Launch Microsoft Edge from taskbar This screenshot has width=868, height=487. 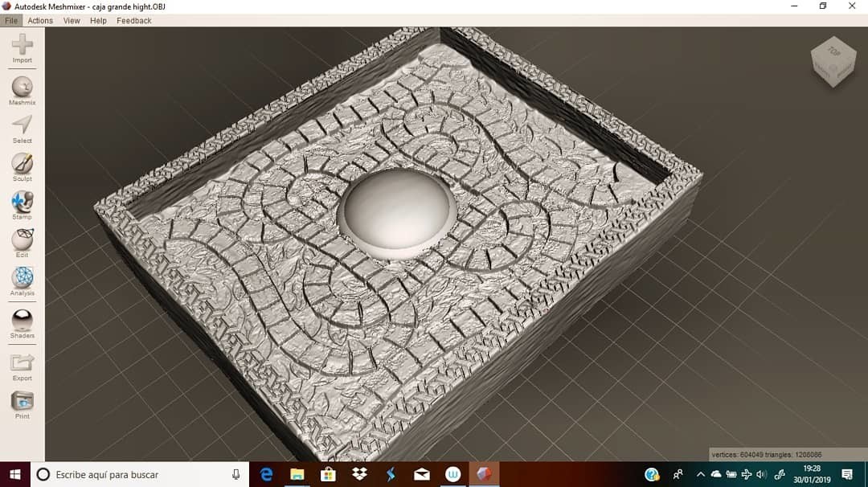tap(266, 474)
